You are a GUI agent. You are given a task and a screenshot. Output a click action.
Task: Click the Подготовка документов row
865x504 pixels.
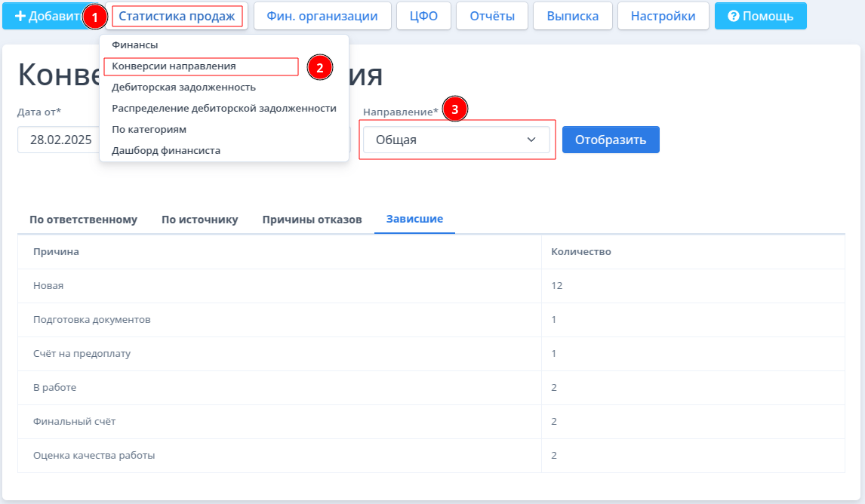(431, 320)
